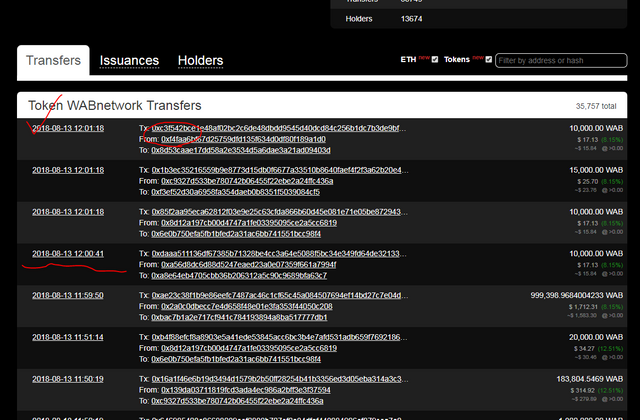Select the $ 314.92 value
The width and height of the screenshot is (640, 420).
tap(584, 390)
